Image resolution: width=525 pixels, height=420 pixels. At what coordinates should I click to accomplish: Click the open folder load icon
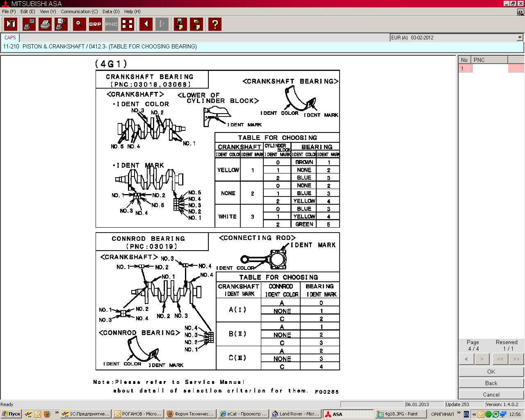(x=196, y=24)
